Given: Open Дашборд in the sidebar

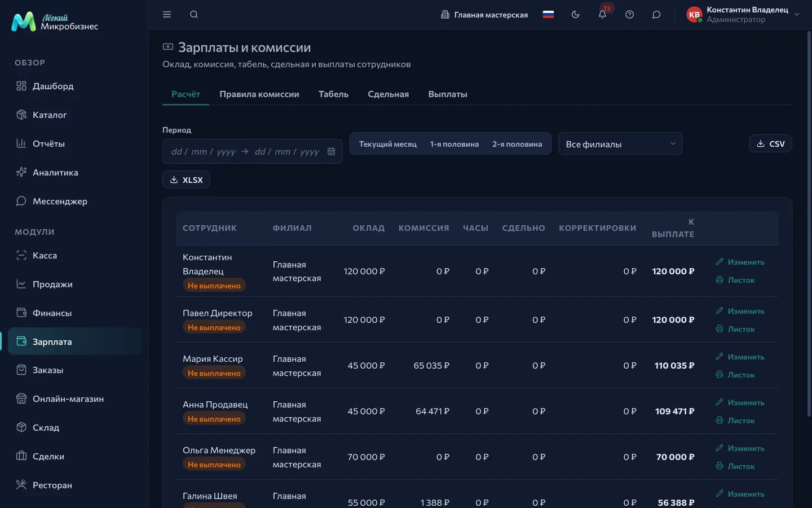Looking at the screenshot, I should tap(74, 86).
